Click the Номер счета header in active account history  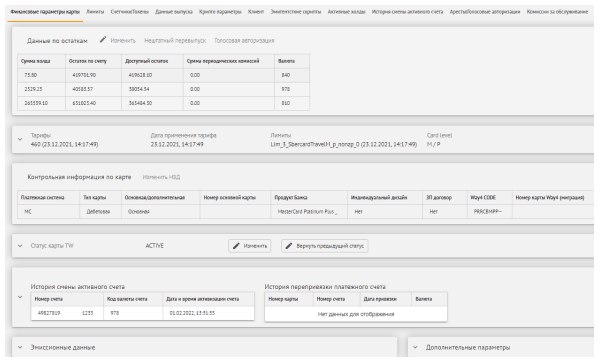point(67,299)
